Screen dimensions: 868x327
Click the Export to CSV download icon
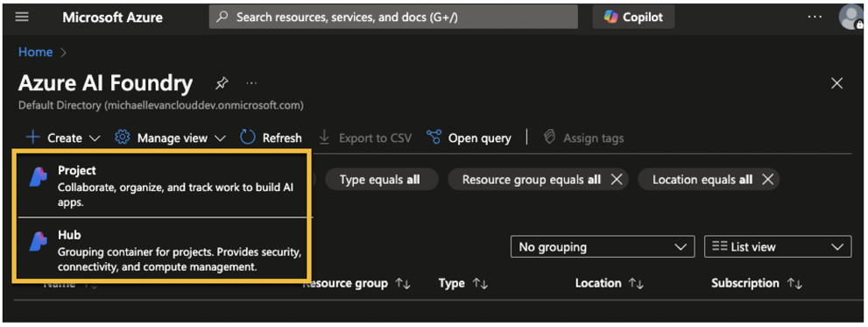(x=324, y=138)
